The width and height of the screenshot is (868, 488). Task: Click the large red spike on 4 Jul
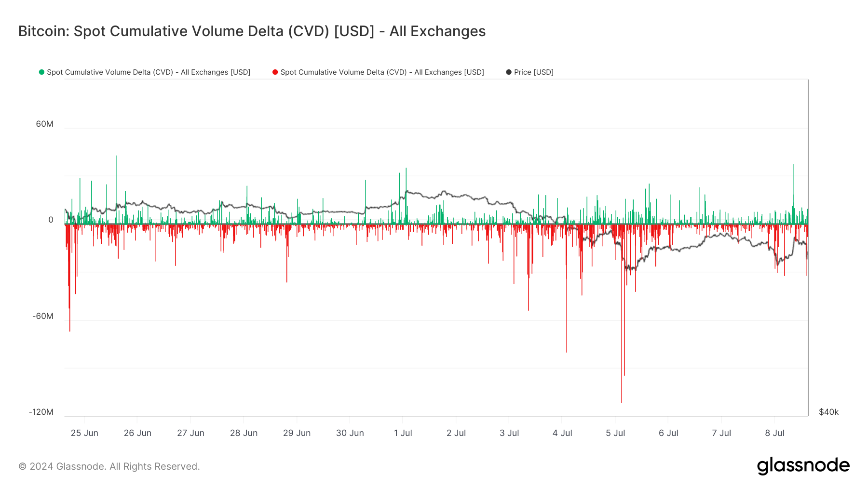567,288
